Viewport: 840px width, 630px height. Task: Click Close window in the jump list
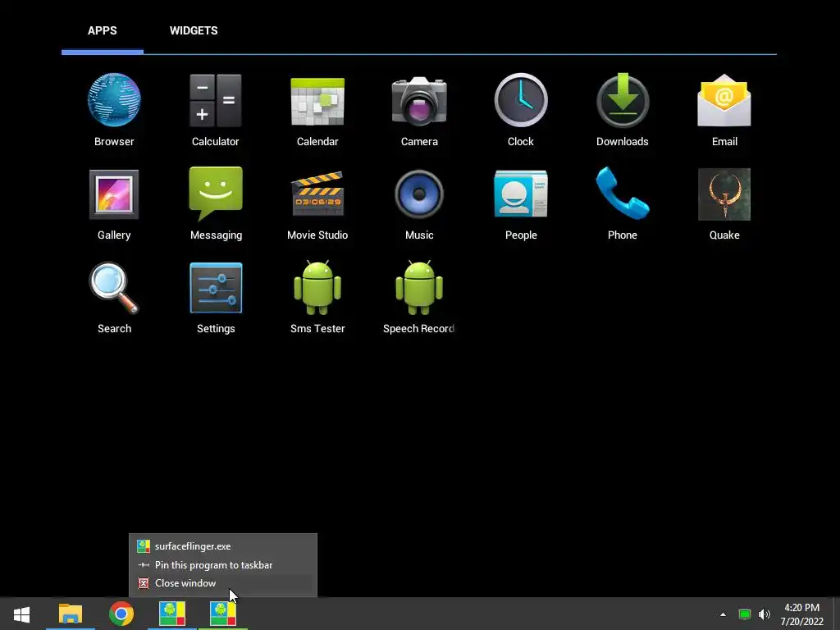[223, 583]
